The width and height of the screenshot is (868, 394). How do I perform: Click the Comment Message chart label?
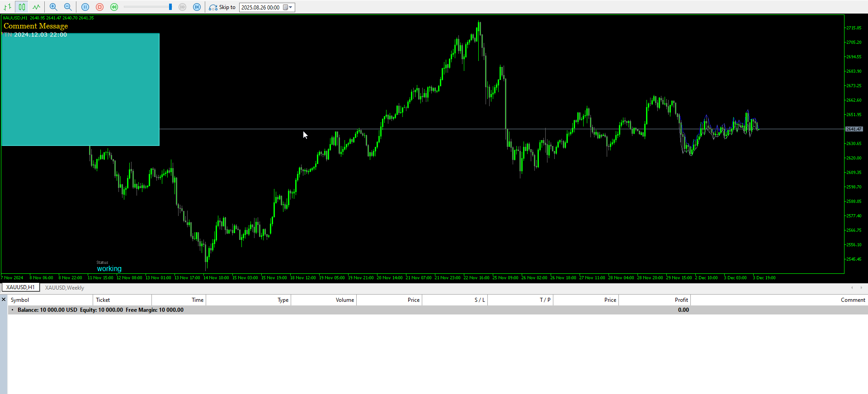click(x=36, y=26)
